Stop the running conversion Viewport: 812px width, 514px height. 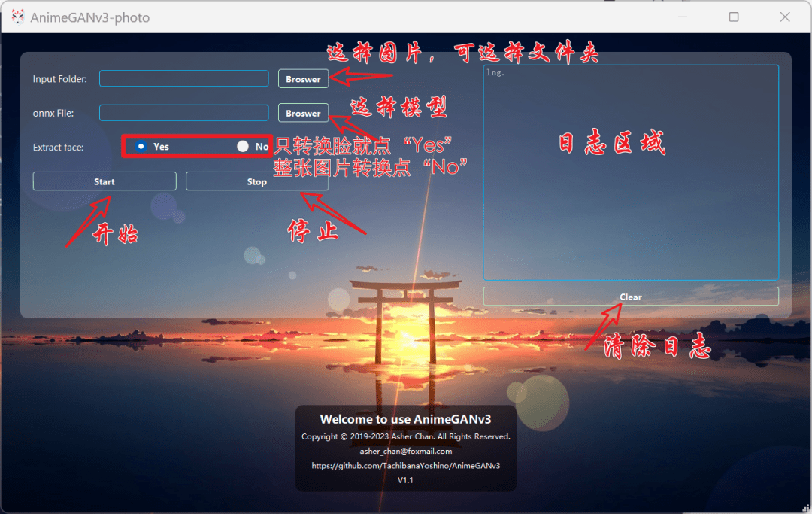tap(256, 181)
